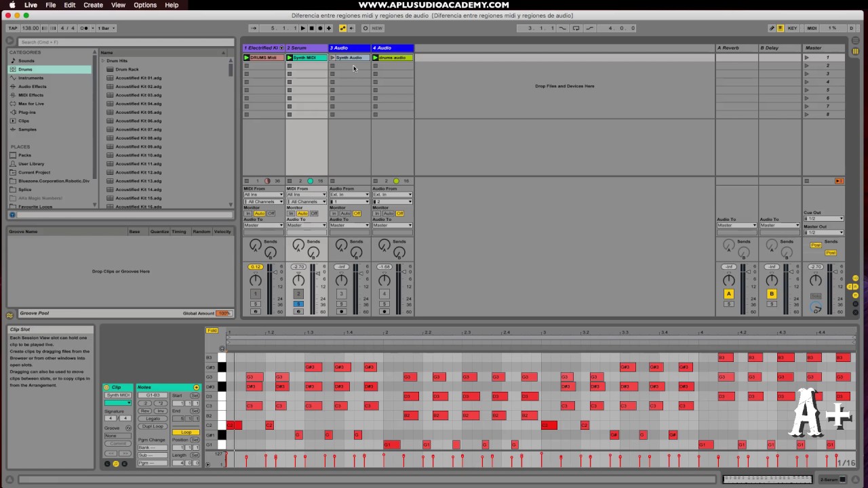The width and height of the screenshot is (868, 488).
Task: Click the Legato button
Action: 153,418
